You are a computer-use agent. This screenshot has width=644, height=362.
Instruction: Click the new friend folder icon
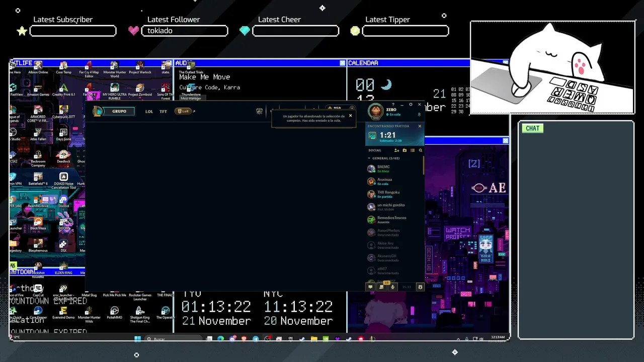click(405, 150)
